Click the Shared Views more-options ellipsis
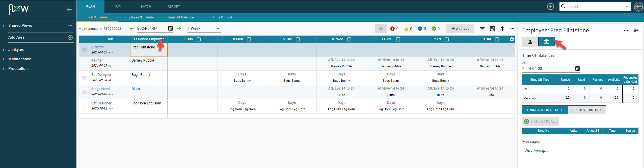Screen dimensions: 644x168 coord(70,25)
